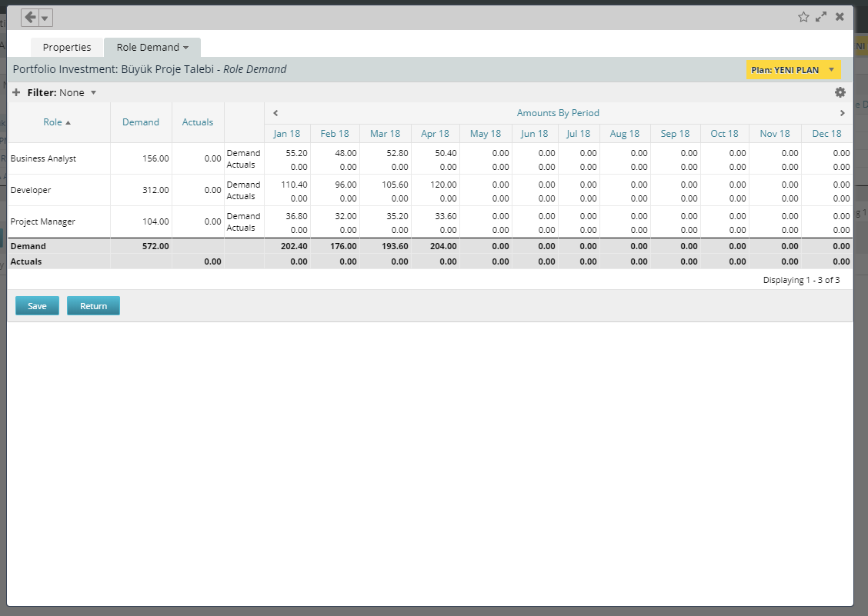Go to next periods with right arrow
This screenshot has height=616, width=868.
843,113
